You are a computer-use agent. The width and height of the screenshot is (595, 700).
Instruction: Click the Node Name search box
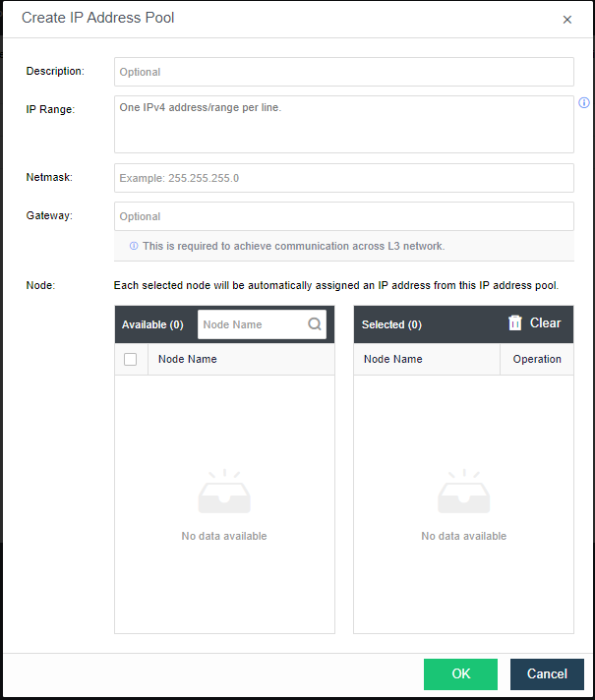coord(253,324)
